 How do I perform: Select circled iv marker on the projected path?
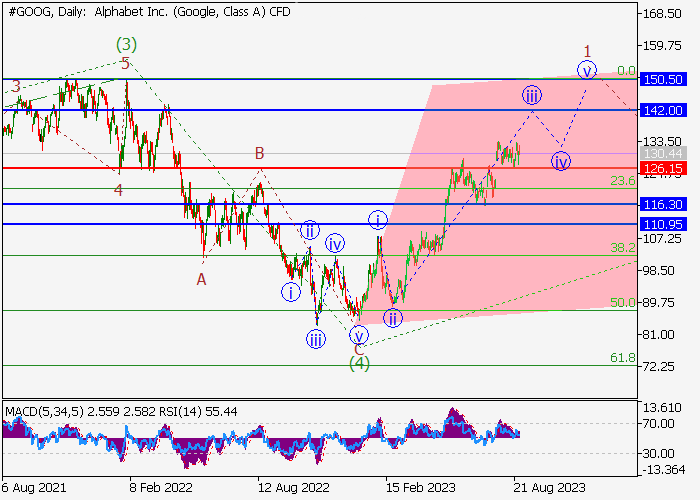(561, 161)
